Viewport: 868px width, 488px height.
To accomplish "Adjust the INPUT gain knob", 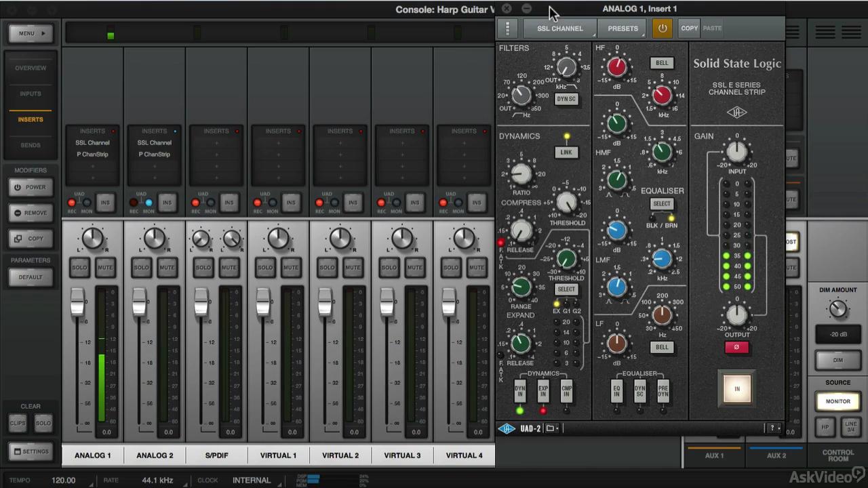I will pyautogui.click(x=737, y=152).
